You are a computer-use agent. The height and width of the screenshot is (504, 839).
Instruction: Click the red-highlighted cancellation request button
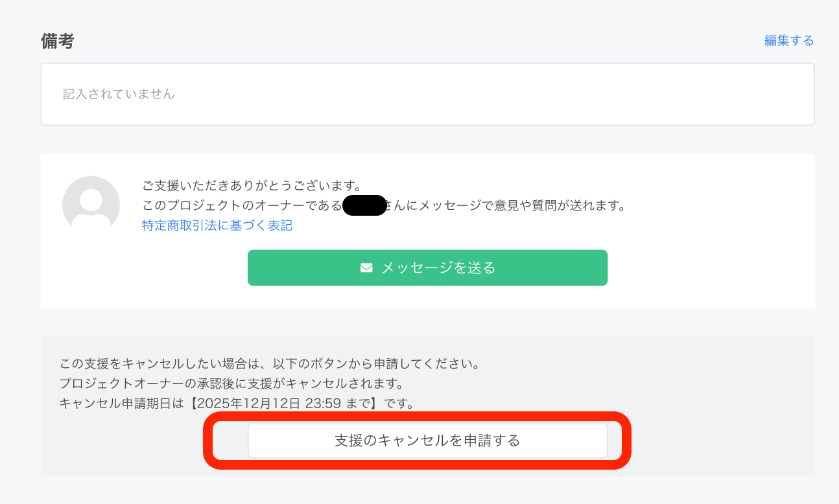(x=427, y=440)
